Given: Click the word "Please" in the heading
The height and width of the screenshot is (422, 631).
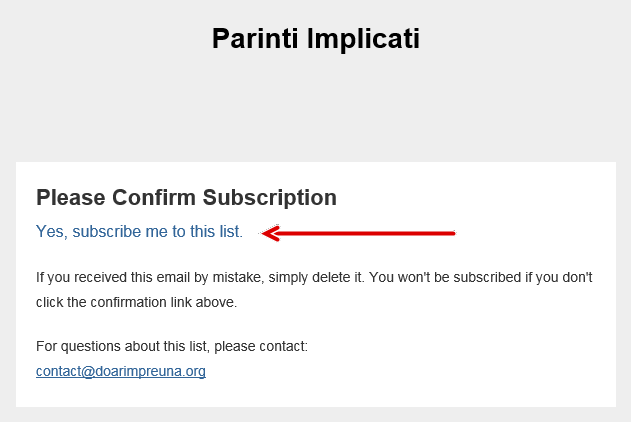Looking at the screenshot, I should click(x=72, y=197).
